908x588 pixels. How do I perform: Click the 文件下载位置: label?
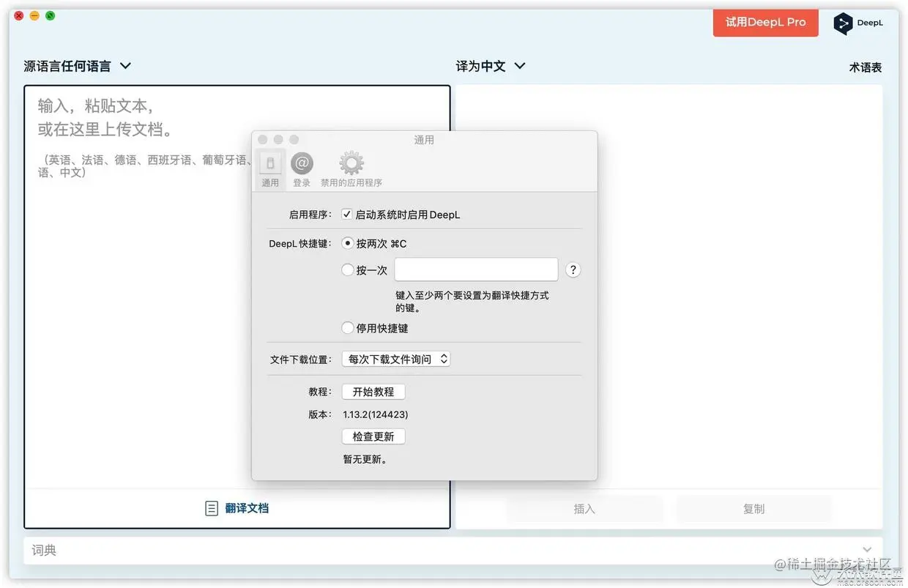[301, 360]
